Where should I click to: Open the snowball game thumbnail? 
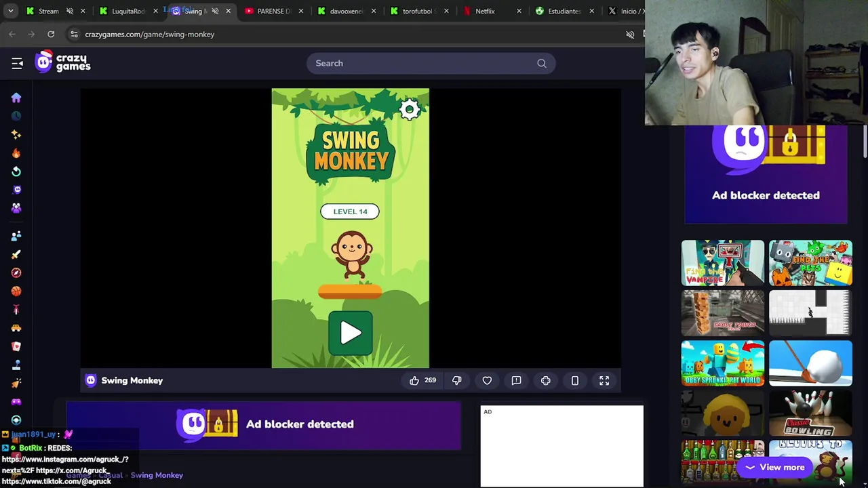click(x=810, y=363)
